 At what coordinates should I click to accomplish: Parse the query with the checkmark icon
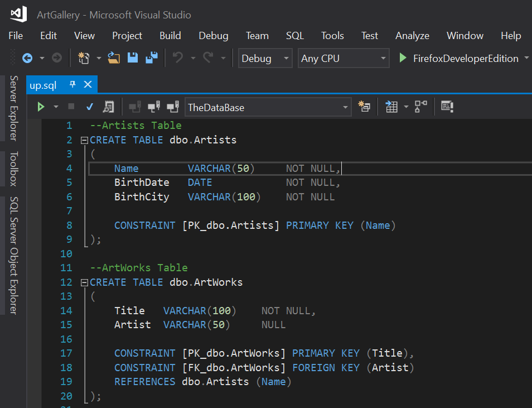[90, 107]
